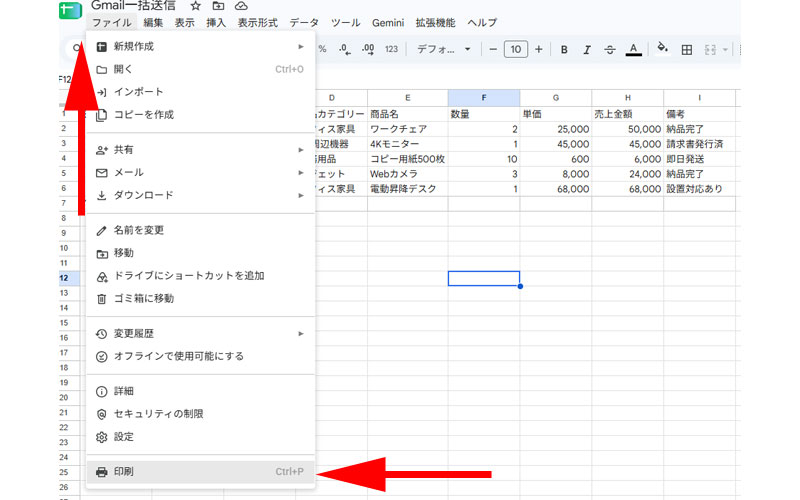The image size is (800, 500).
Task: Expand the ダウンロード submenu
Action: pos(201,195)
